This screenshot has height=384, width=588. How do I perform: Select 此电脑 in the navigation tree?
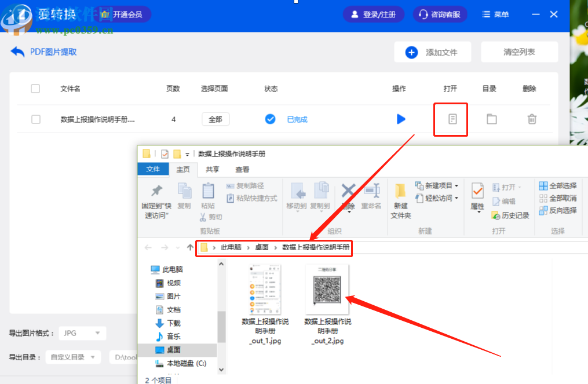click(167, 269)
